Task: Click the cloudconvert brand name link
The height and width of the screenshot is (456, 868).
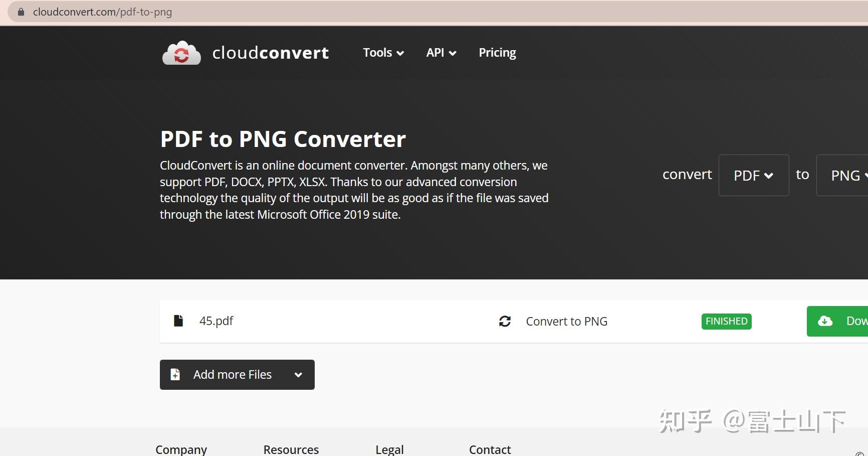Action: 271,53
